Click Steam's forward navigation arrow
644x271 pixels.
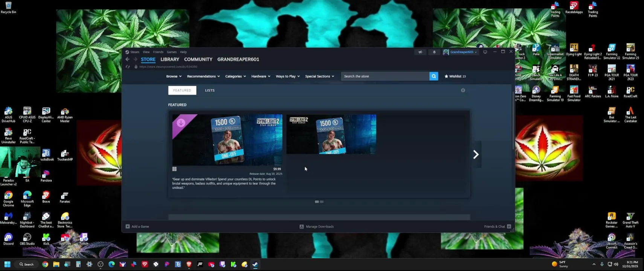tap(135, 59)
